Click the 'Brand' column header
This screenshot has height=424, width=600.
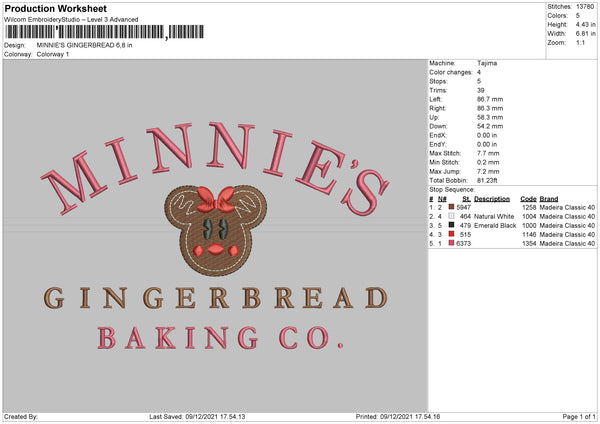pyautogui.click(x=549, y=199)
